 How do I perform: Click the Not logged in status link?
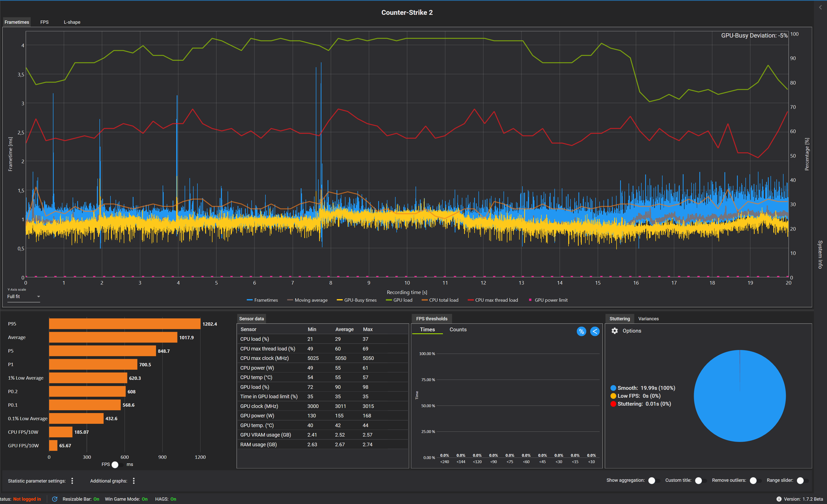click(27, 499)
